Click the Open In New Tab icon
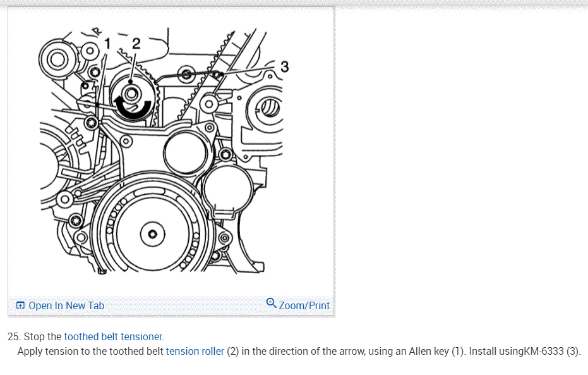This screenshot has height=375, width=588. coord(20,305)
